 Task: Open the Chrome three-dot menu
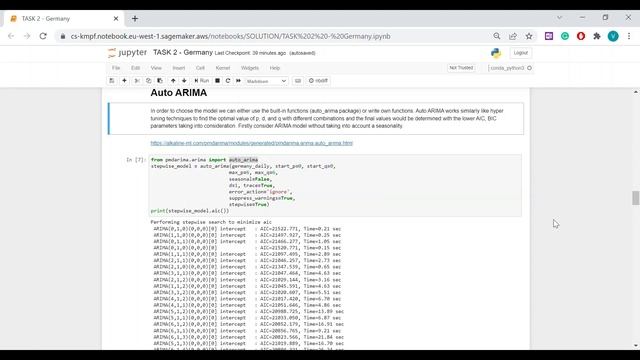tap(629, 36)
